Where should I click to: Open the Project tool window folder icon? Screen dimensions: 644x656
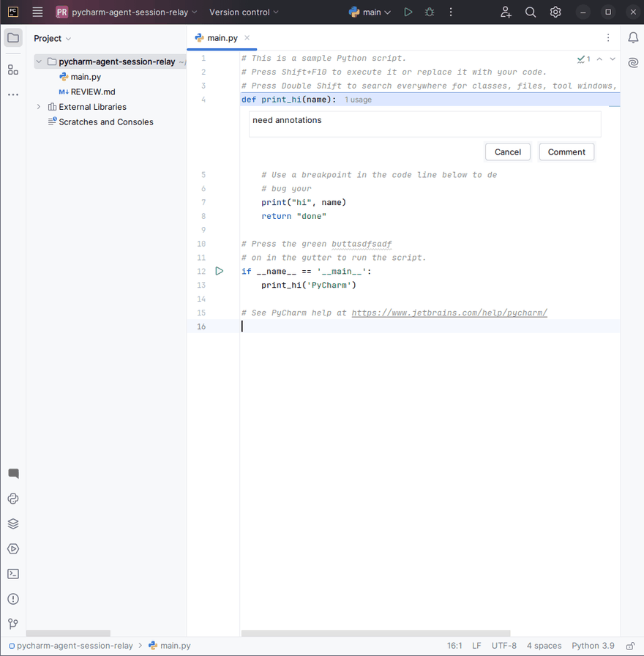click(13, 38)
